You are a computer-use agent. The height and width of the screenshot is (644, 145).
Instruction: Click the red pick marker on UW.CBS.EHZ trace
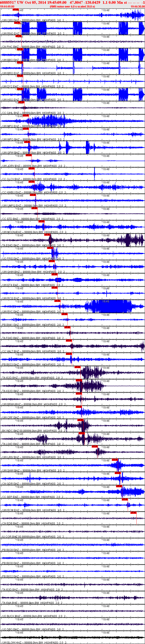(15, 9)
